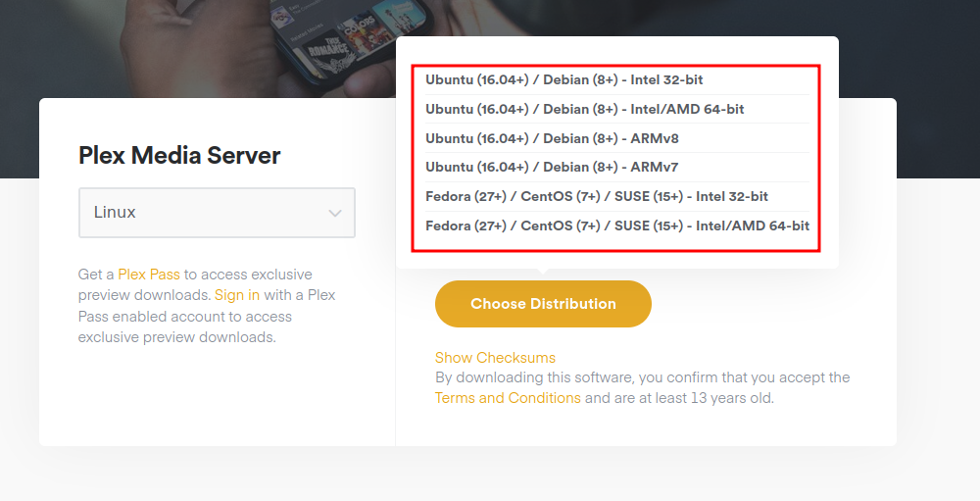The image size is (980, 501).
Task: Click the Plex Media Server heading
Action: [179, 156]
